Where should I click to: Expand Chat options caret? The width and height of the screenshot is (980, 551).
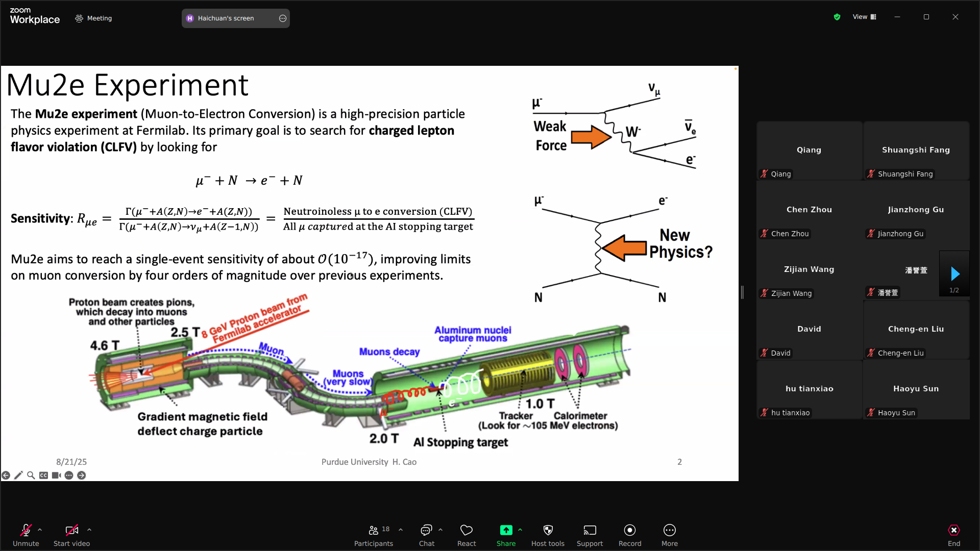[x=440, y=530]
